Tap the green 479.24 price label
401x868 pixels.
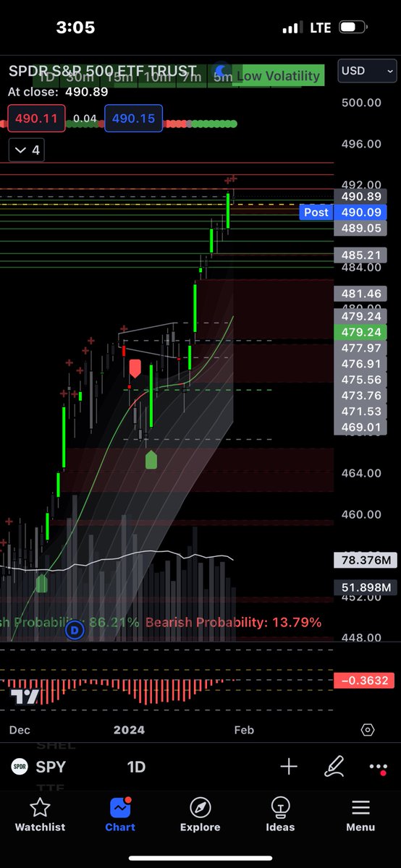(x=360, y=332)
